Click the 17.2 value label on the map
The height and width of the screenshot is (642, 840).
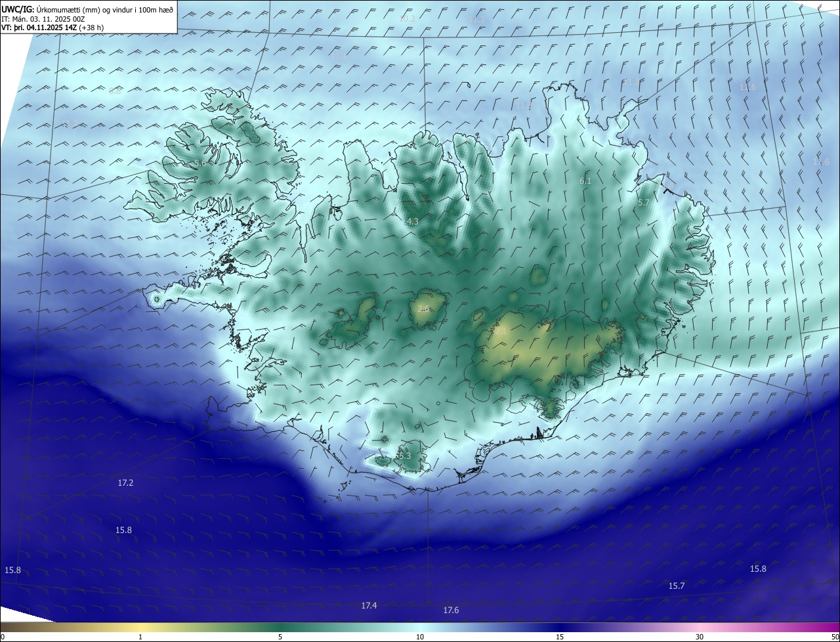point(125,482)
